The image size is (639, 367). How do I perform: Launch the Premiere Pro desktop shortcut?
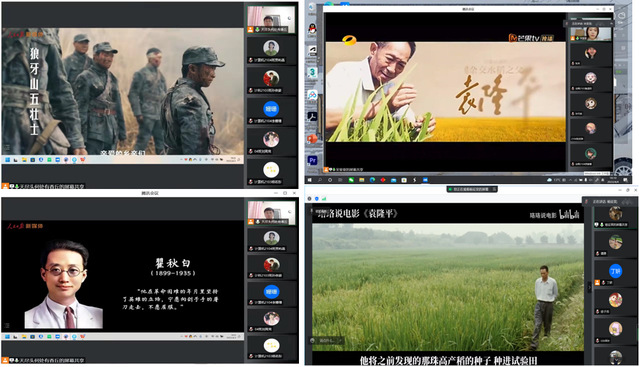pos(313,160)
